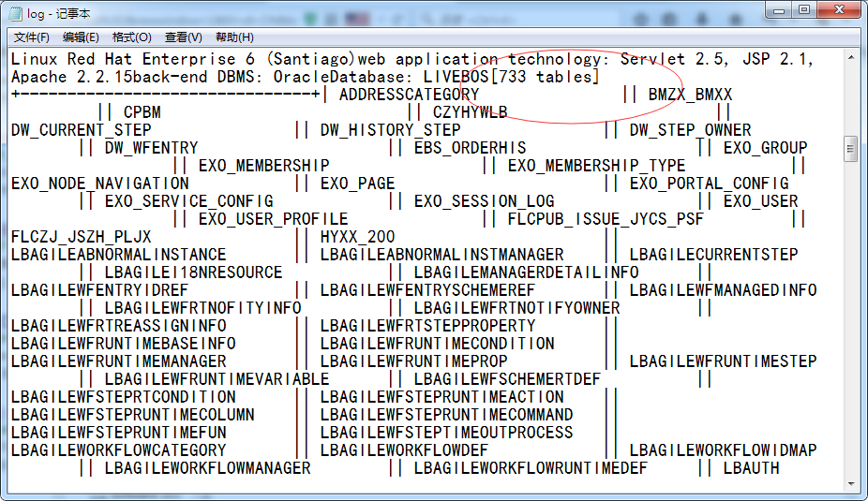Click the text LBAGILEWFENTRYSCHEMEREF

tap(428, 289)
